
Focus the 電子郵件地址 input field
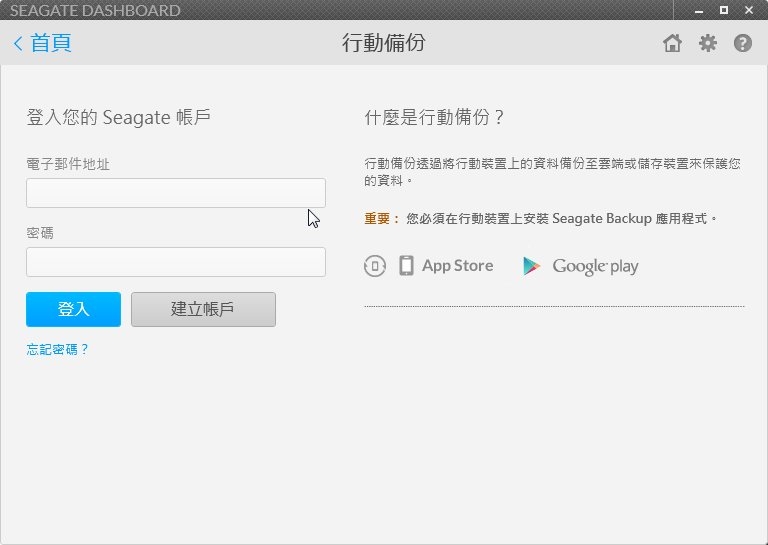coord(176,193)
